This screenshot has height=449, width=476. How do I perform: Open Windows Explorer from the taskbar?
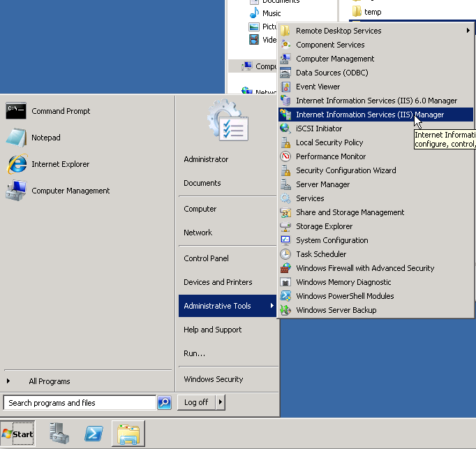pos(128,434)
